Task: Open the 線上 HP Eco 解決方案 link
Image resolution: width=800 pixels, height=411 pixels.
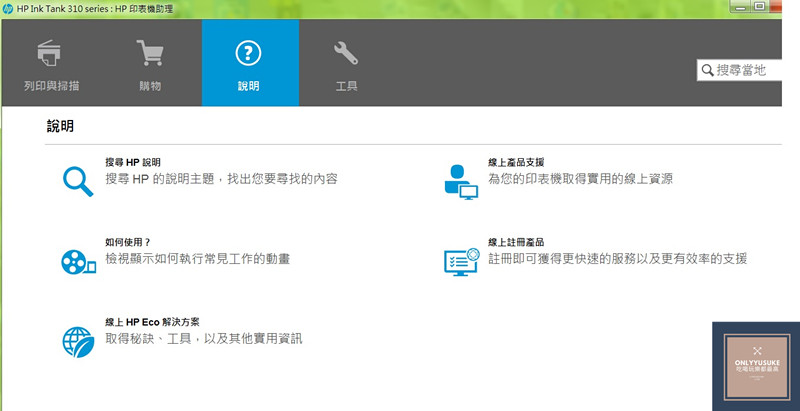Action: pos(152,322)
